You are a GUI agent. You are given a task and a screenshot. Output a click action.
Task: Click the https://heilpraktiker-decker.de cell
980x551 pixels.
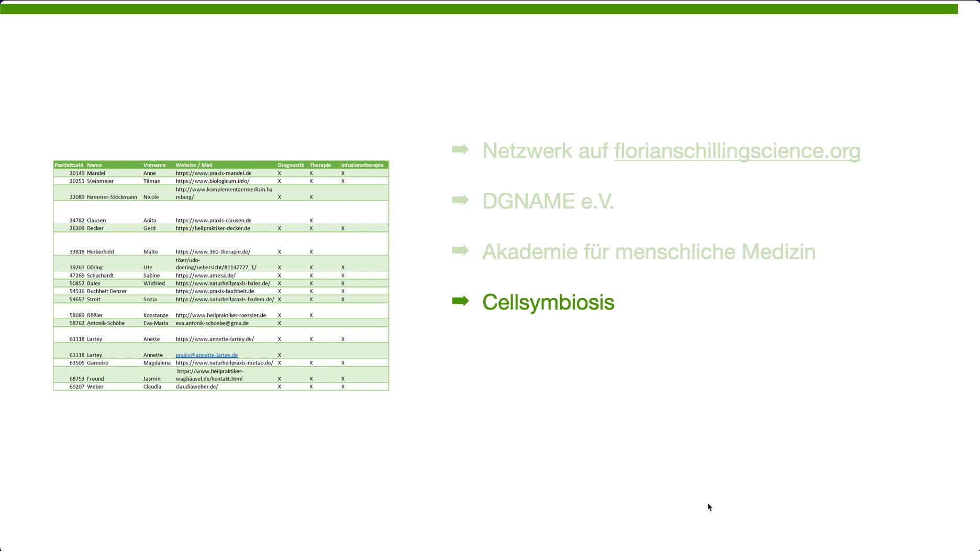click(213, 228)
